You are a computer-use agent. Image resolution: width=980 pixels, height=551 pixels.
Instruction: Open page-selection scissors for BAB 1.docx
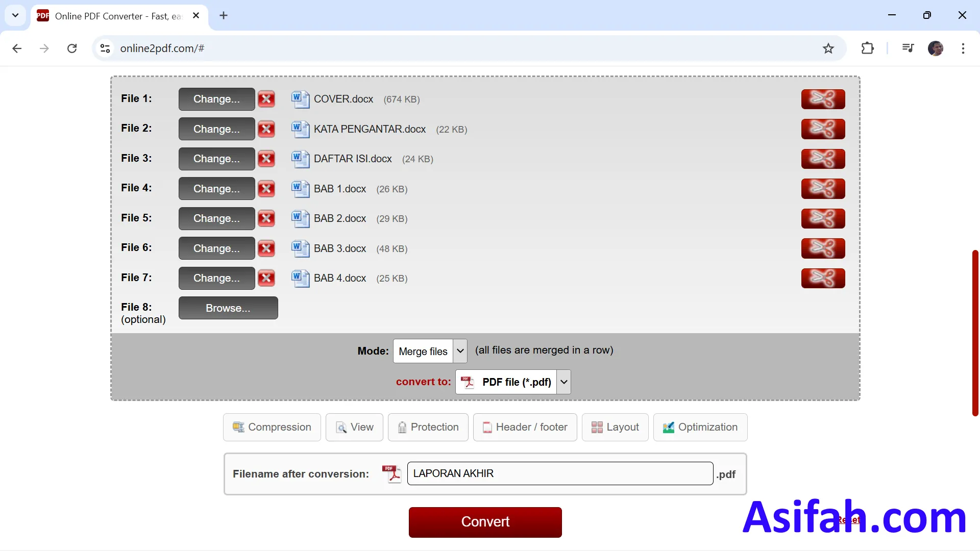coord(823,189)
